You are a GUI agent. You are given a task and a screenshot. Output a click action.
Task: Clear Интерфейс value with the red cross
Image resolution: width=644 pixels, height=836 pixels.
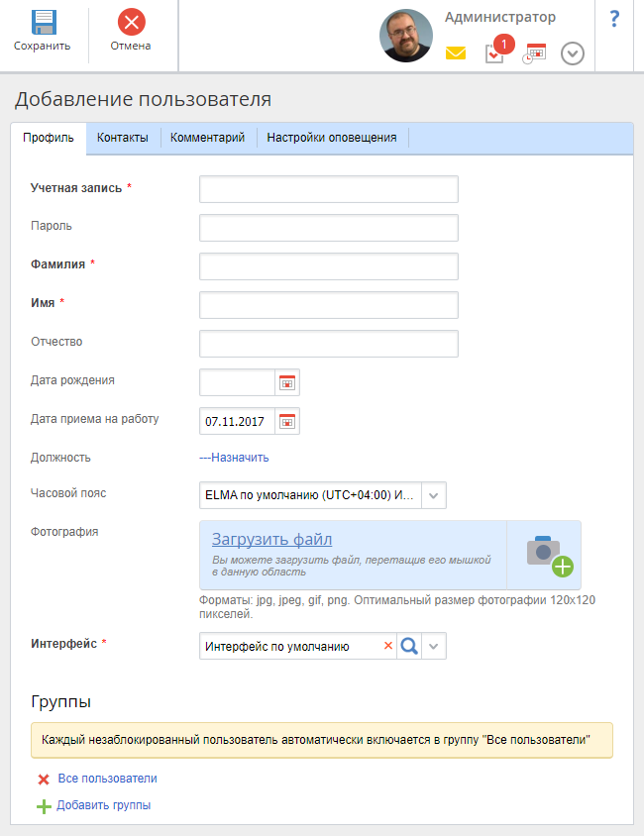coord(388,646)
